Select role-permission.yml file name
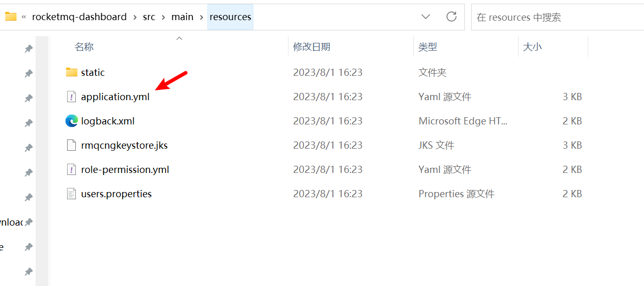This screenshot has width=644, height=286. [x=125, y=169]
